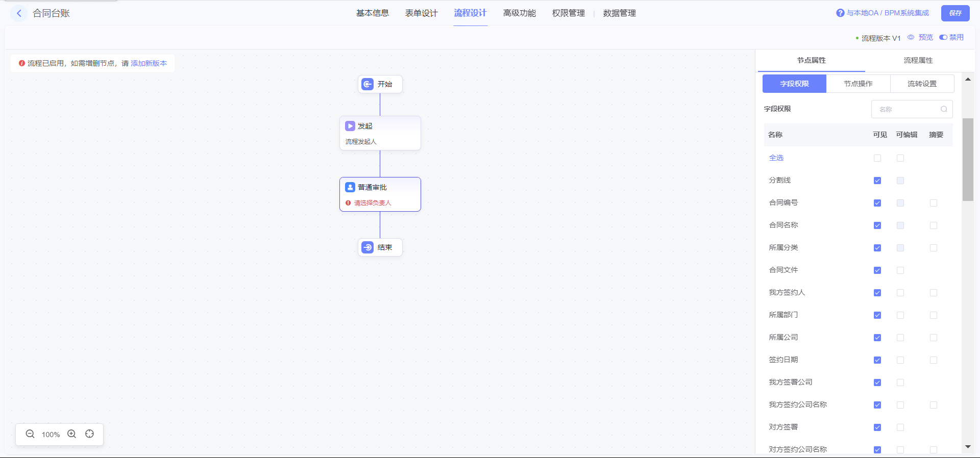
Task: Click the zoom out magnifier icon
Action: coord(30,434)
